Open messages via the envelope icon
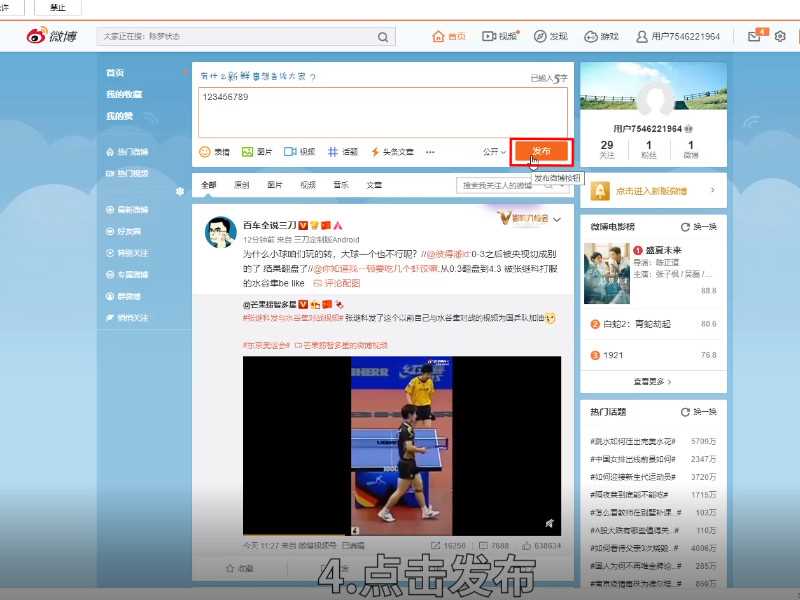This screenshot has width=800, height=600. (x=755, y=35)
